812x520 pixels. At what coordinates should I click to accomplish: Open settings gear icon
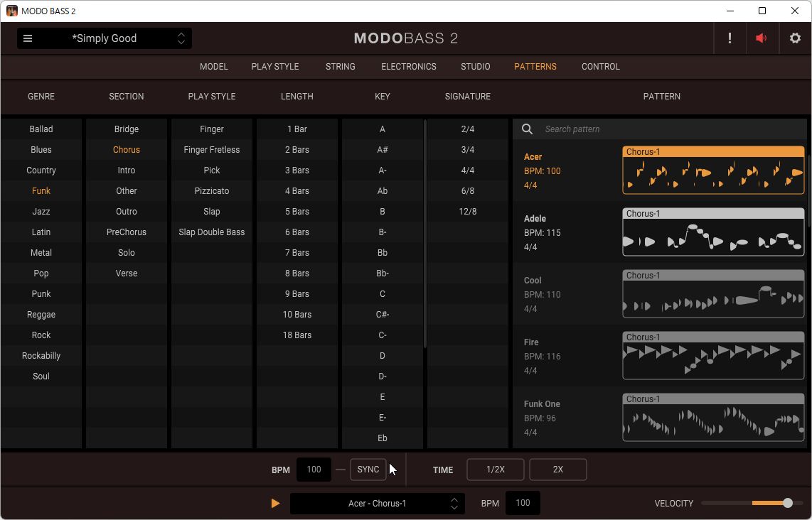795,38
